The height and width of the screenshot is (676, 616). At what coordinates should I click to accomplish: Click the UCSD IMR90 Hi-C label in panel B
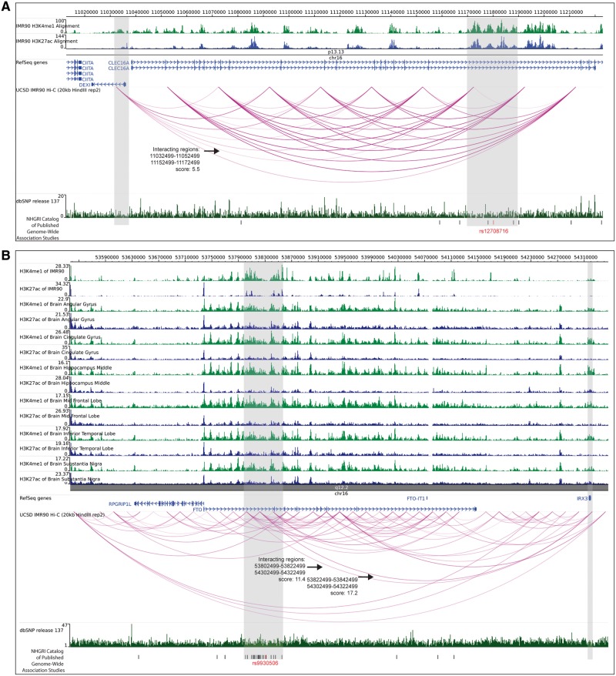click(62, 515)
